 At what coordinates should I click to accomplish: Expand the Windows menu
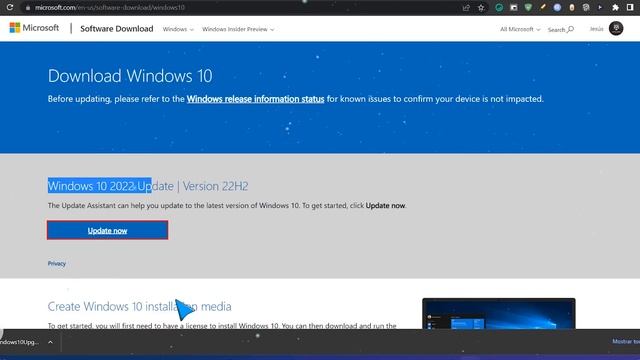178,29
